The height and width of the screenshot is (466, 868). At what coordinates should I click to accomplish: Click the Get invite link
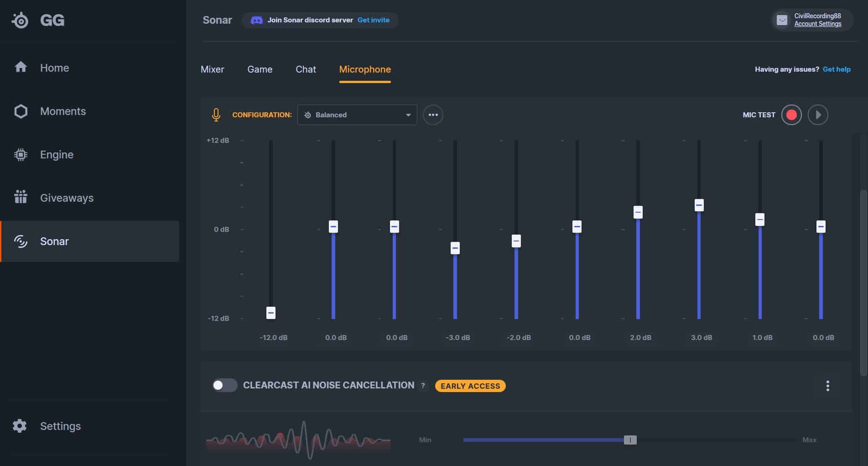[373, 20]
